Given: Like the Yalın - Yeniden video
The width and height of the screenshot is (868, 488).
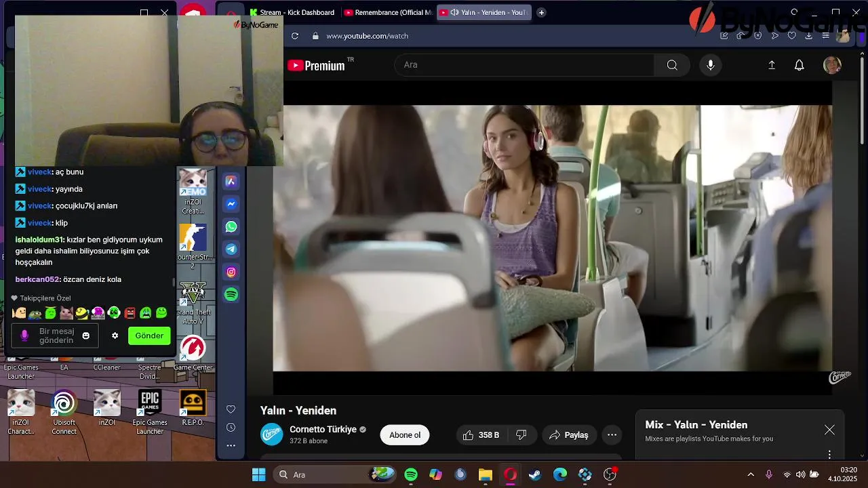Looking at the screenshot, I should click(481, 435).
